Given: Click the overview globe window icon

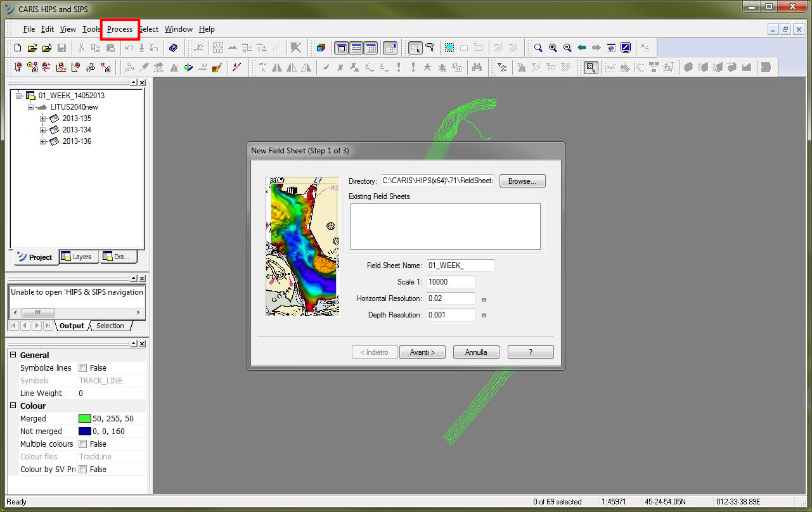Looking at the screenshot, I should (x=611, y=48).
